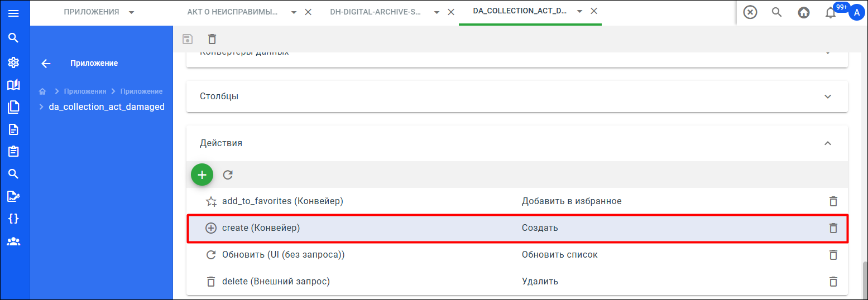Click the back arrow beside Приложение
This screenshot has width=868, height=300.
pyautogui.click(x=46, y=64)
